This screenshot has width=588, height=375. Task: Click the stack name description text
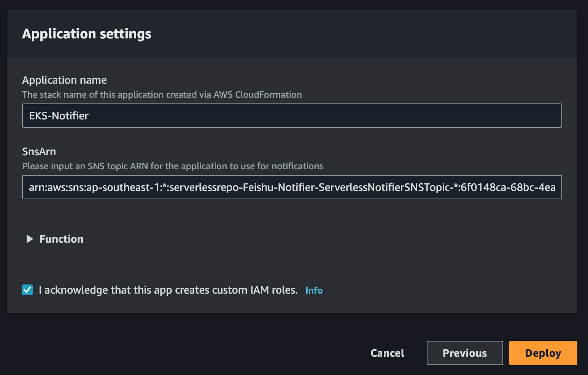point(162,95)
